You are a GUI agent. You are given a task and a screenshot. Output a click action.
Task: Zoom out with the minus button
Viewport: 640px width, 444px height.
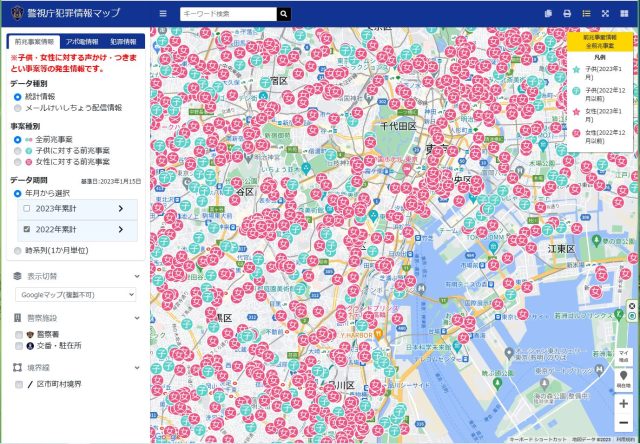(623, 423)
